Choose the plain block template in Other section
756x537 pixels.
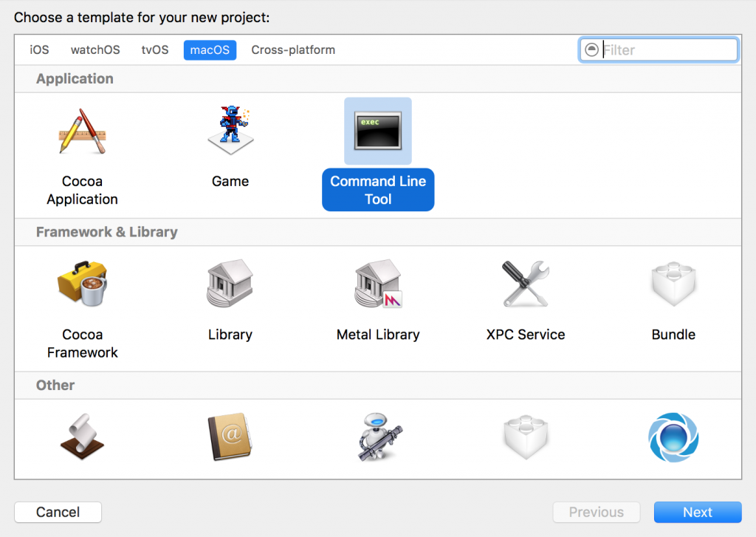[x=525, y=437]
